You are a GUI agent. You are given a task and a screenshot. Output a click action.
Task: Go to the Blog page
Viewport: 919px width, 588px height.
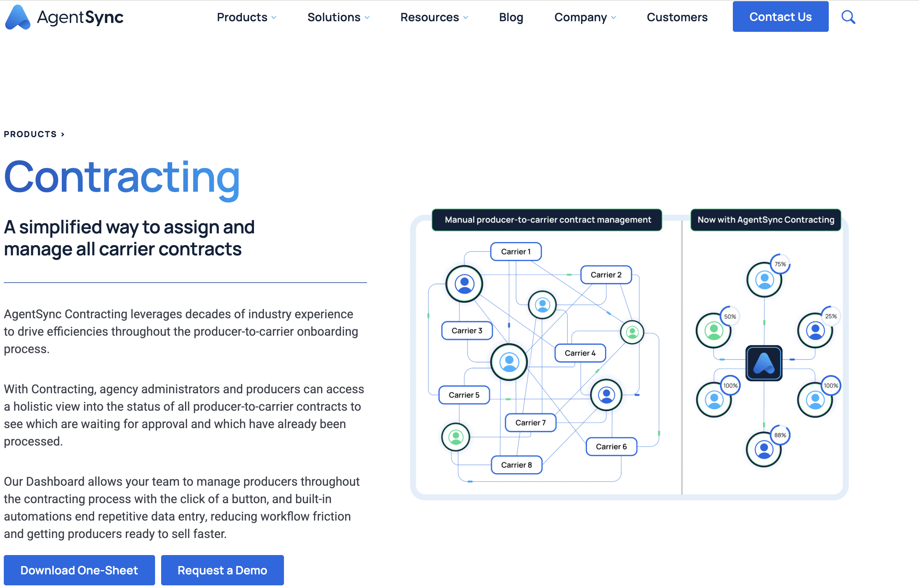(x=511, y=17)
